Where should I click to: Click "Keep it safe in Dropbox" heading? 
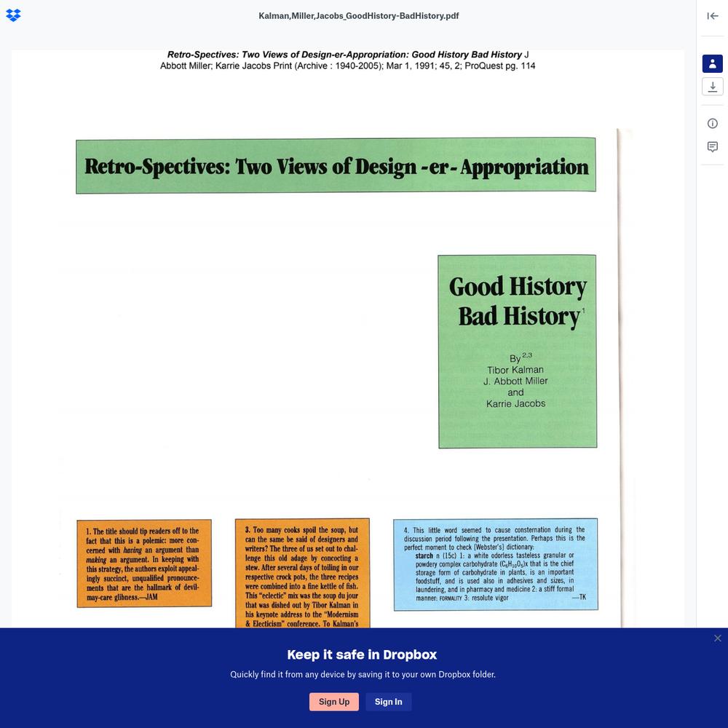coord(362,654)
